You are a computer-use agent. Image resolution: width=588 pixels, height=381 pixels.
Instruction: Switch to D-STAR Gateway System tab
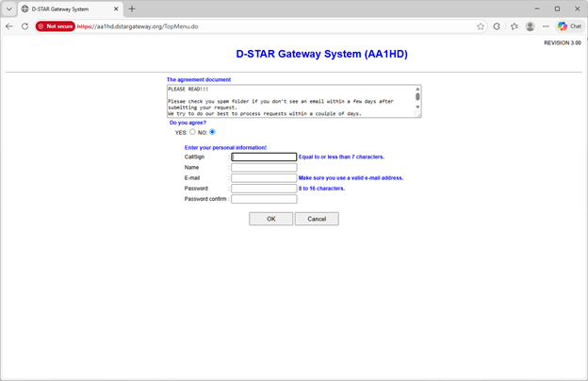point(66,8)
